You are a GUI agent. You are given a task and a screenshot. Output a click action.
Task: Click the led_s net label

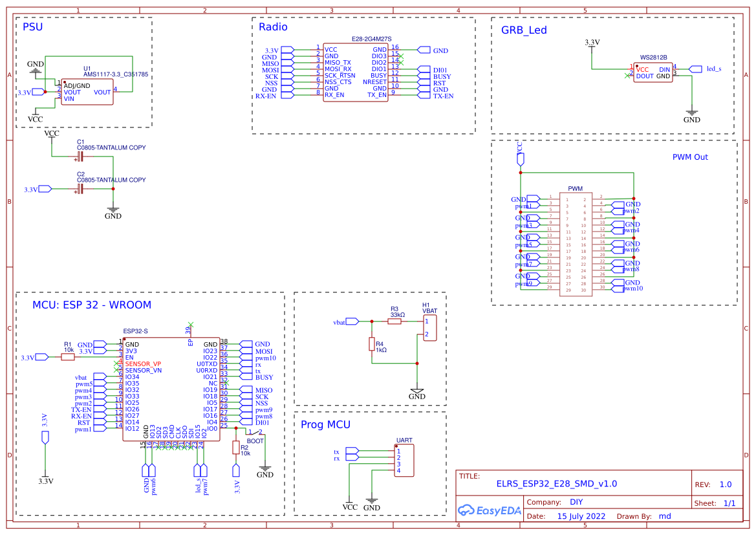(x=714, y=67)
